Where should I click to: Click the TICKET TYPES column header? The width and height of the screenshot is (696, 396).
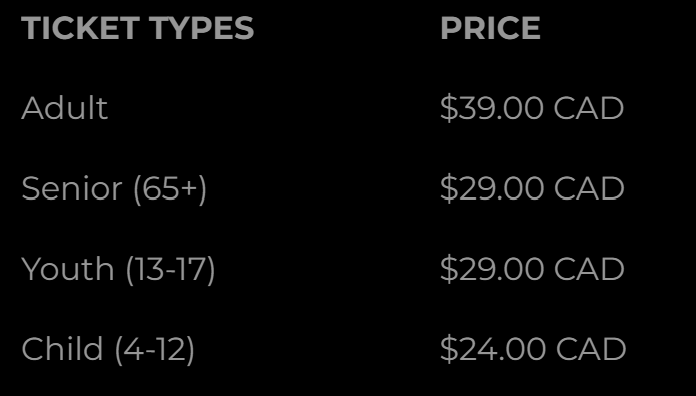tap(138, 28)
